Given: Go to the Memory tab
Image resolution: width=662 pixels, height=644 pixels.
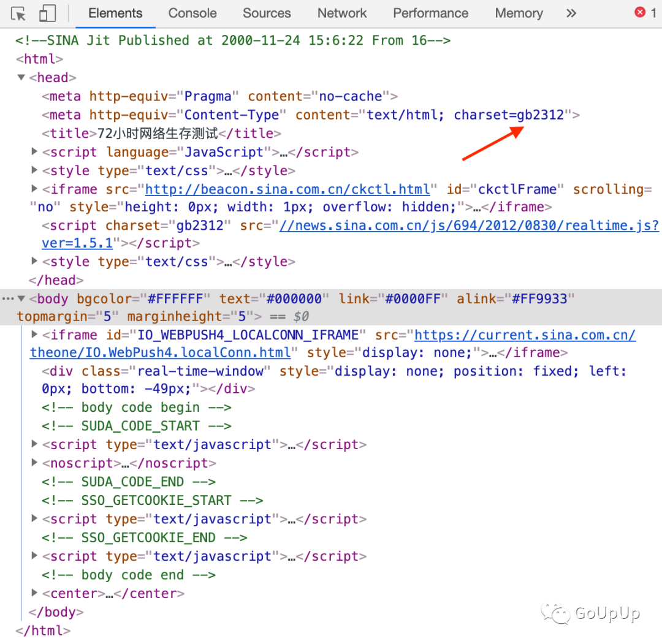Looking at the screenshot, I should click(x=519, y=13).
